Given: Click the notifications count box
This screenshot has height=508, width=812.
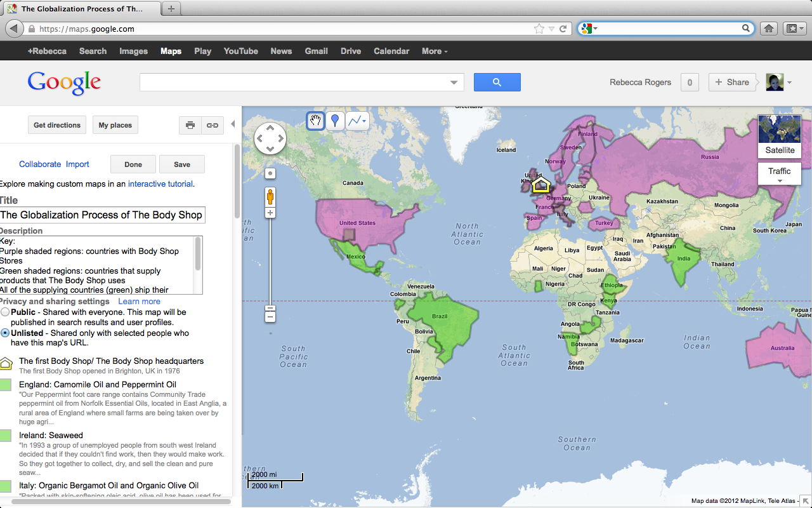Looking at the screenshot, I should coord(690,82).
